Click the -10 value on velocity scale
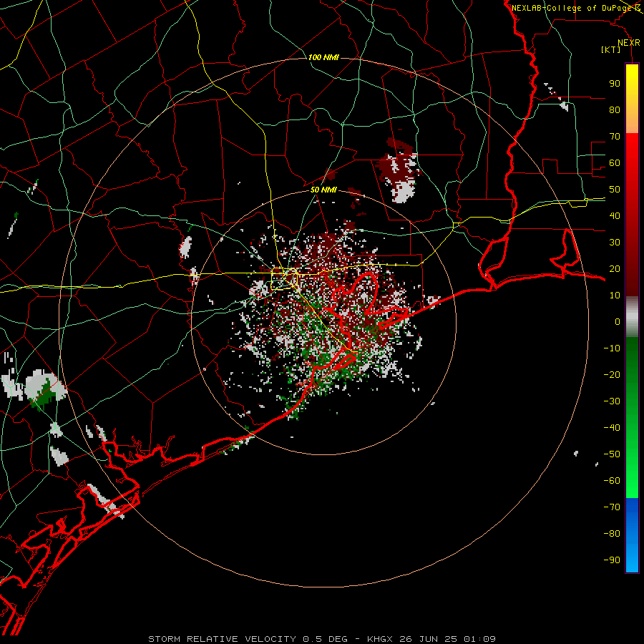 click(612, 348)
